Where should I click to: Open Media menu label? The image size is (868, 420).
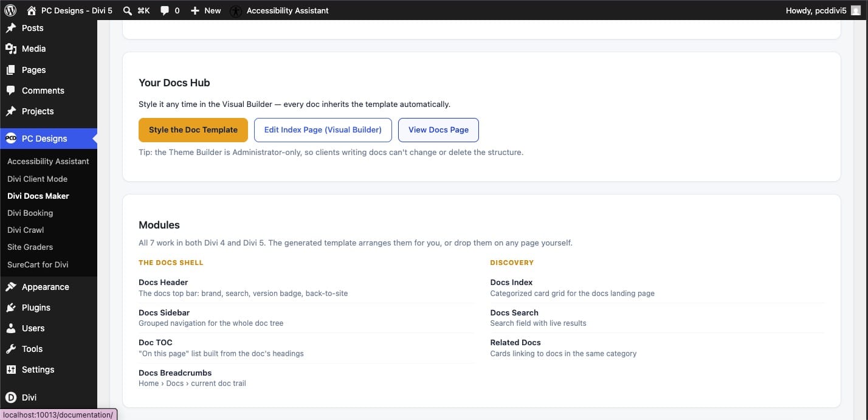pos(34,49)
